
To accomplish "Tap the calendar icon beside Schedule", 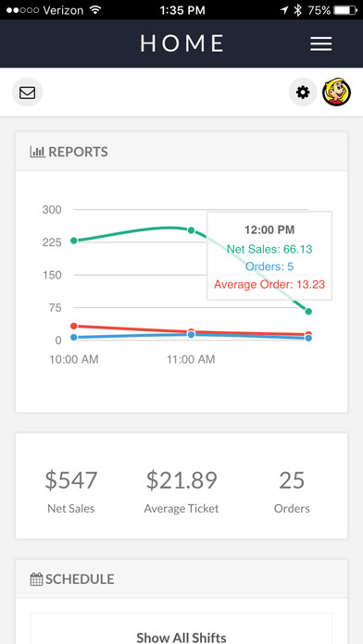I will tap(37, 579).
